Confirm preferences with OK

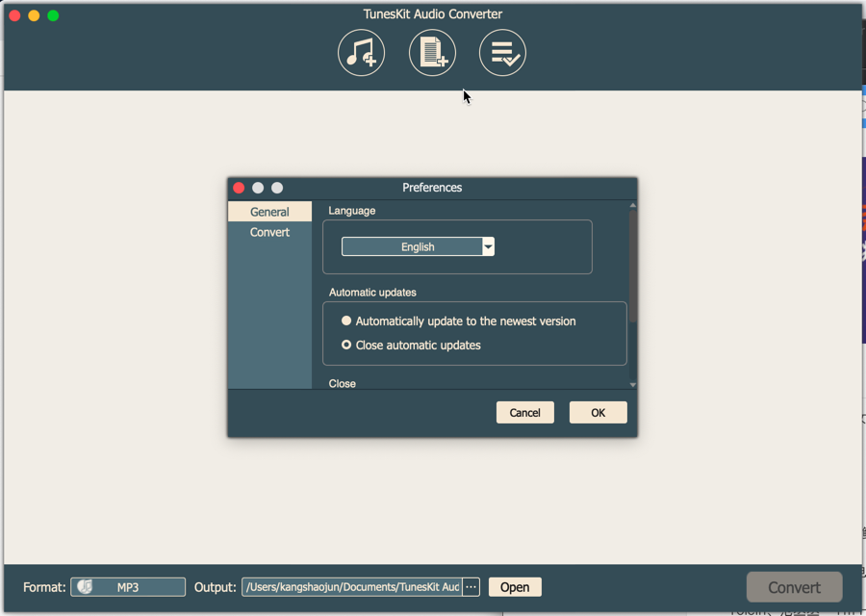598,412
